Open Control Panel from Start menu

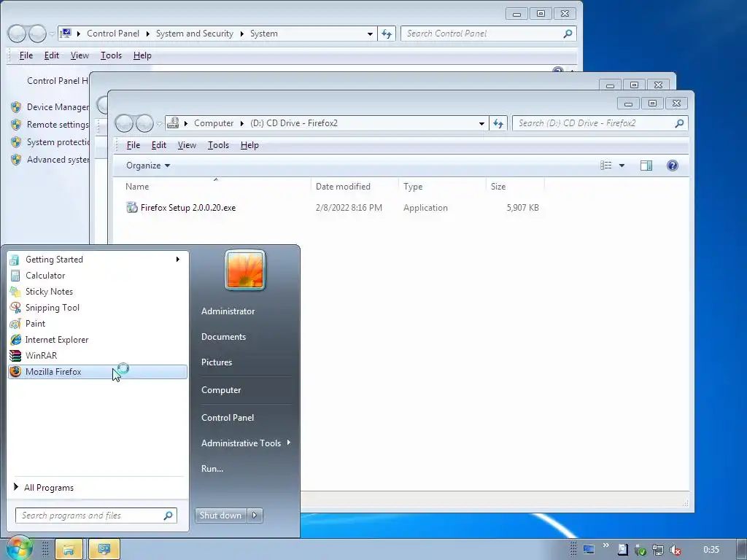228,418
